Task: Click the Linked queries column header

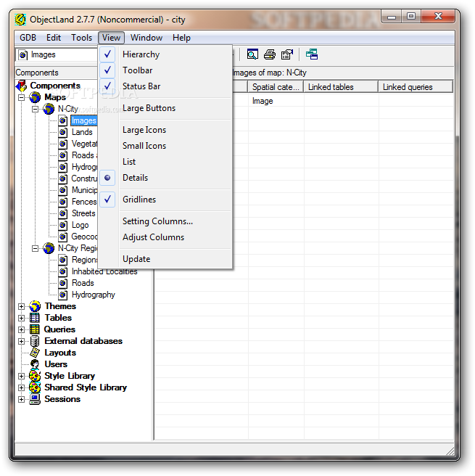Action: [416, 87]
